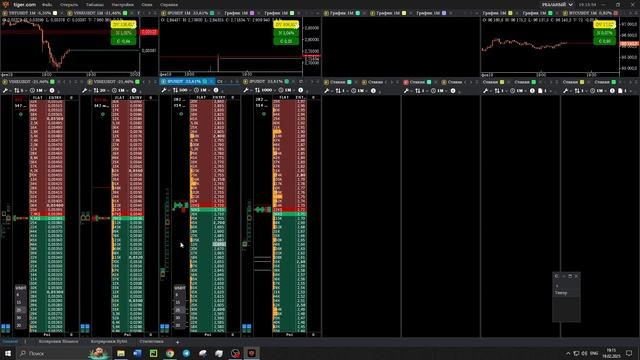Open wrench settings in VINEUSDT step-5 order book
640x360 pixels.
coord(5,90)
